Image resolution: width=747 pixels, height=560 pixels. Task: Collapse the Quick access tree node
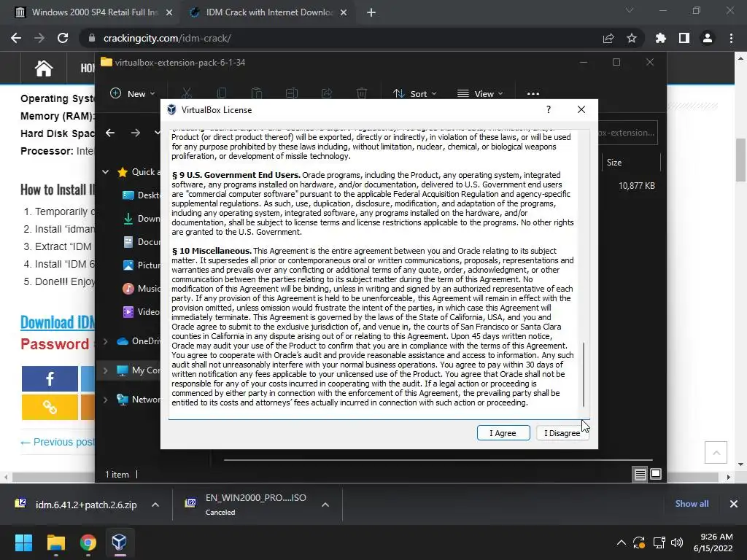pyautogui.click(x=105, y=172)
